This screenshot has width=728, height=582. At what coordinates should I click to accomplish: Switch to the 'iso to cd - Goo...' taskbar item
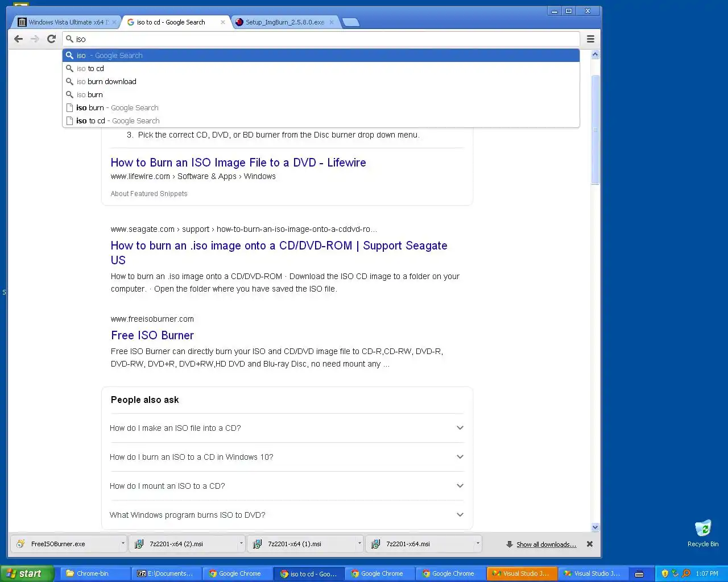[308, 573]
